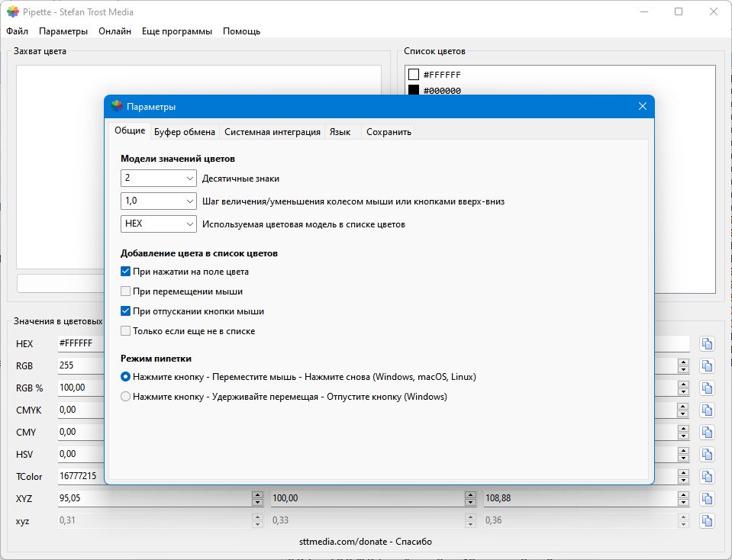Screen dimensions: 732x560
Task: Copy the RGB value using copy icon
Action: (708, 366)
